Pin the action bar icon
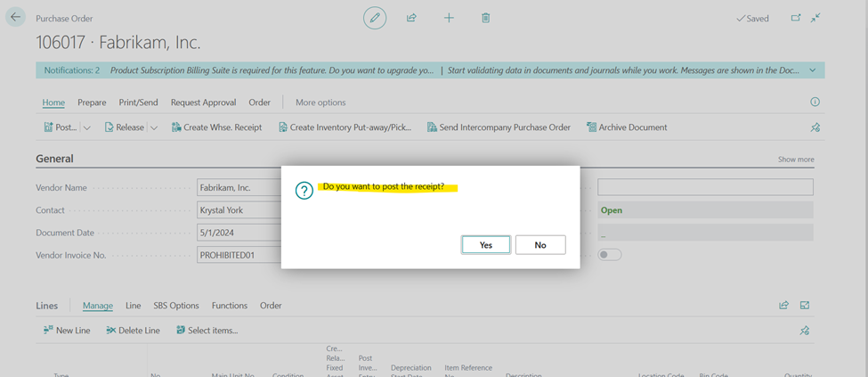This screenshot has height=377, width=868. [815, 127]
